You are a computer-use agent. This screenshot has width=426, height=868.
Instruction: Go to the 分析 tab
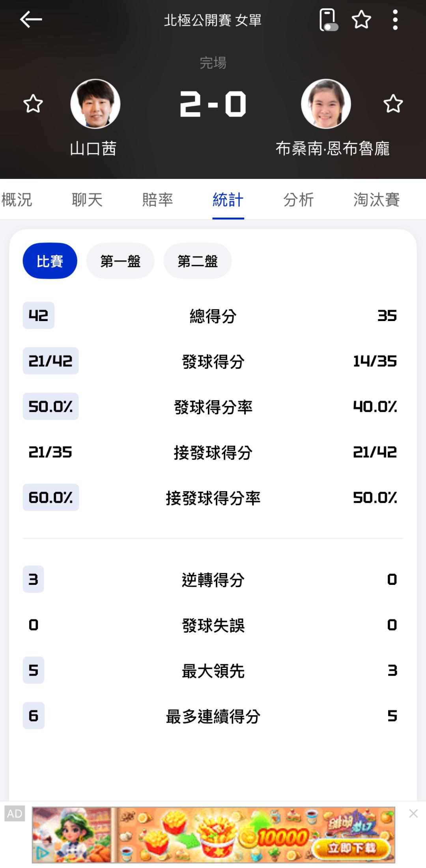point(299,200)
